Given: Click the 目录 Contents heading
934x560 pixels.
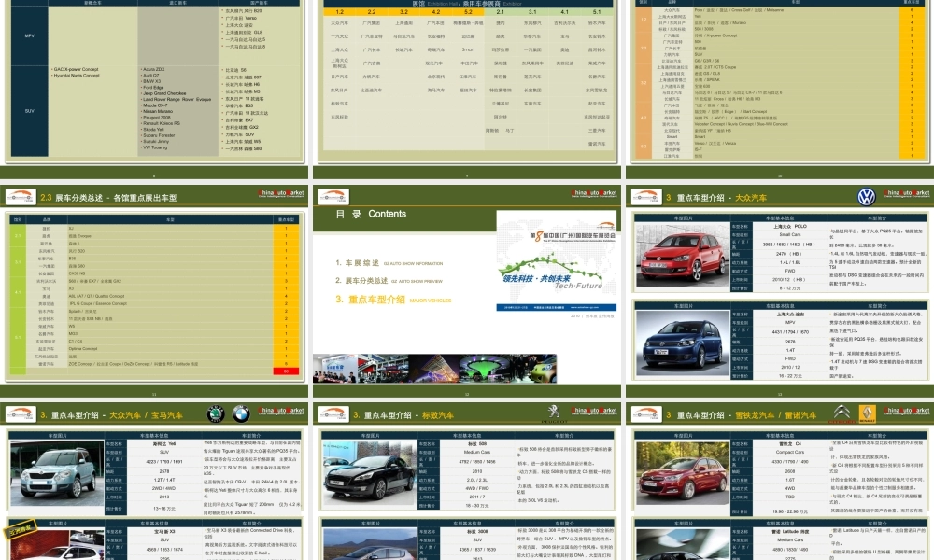Looking at the screenshot, I should point(371,215).
